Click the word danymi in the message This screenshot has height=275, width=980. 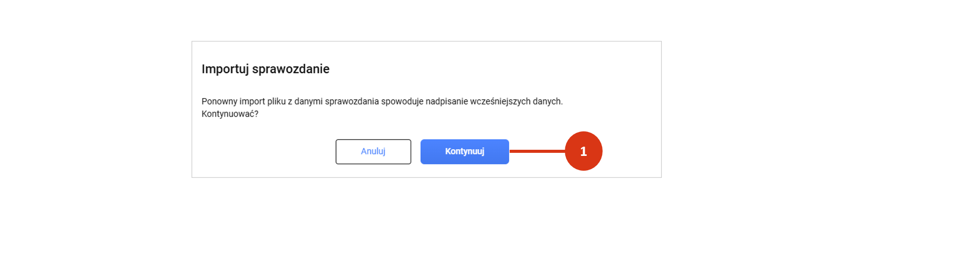pyautogui.click(x=308, y=101)
